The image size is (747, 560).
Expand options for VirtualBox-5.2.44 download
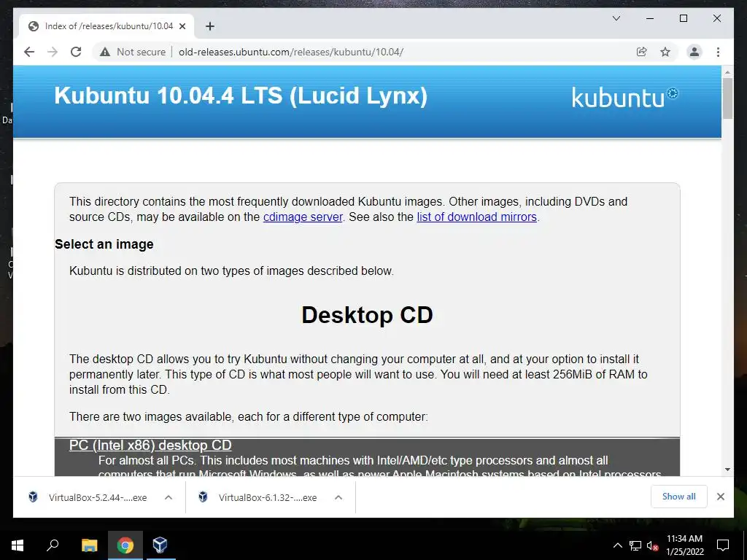tap(169, 497)
